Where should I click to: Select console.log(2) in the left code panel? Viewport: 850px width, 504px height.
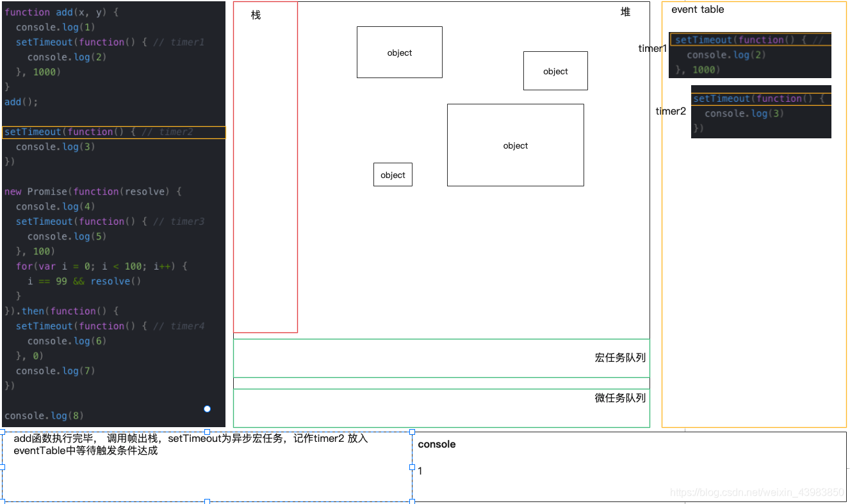(67, 57)
